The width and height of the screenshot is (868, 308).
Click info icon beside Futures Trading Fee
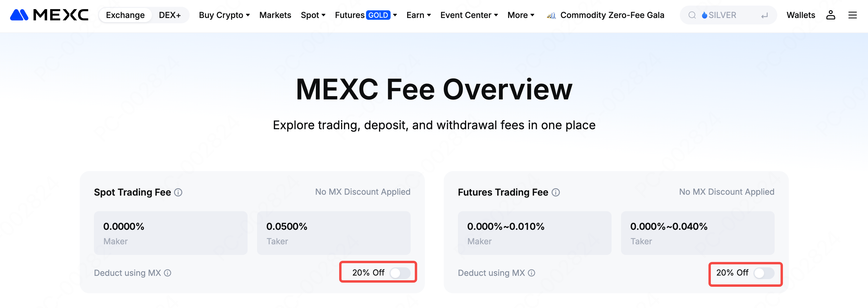(x=556, y=192)
